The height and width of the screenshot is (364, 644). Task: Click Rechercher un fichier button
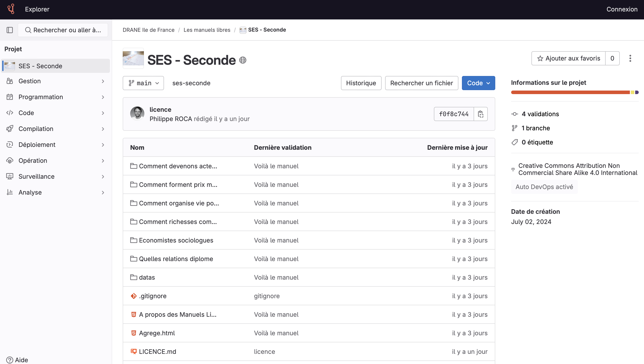pos(421,83)
